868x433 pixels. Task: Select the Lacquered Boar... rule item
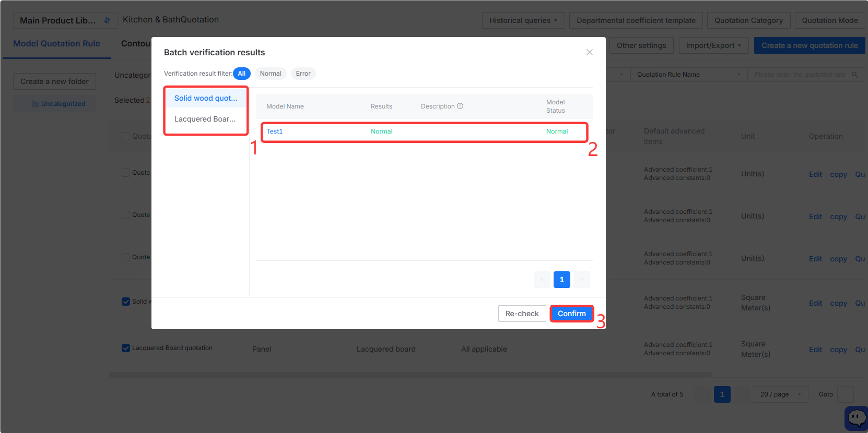click(x=206, y=119)
